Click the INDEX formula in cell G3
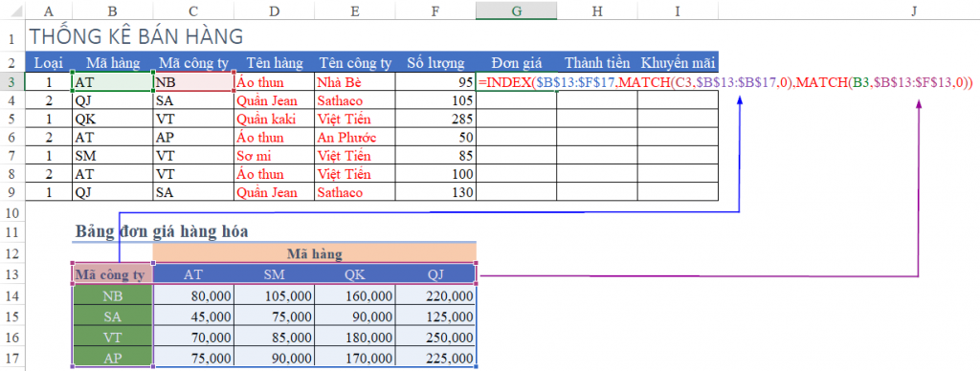 click(x=725, y=82)
